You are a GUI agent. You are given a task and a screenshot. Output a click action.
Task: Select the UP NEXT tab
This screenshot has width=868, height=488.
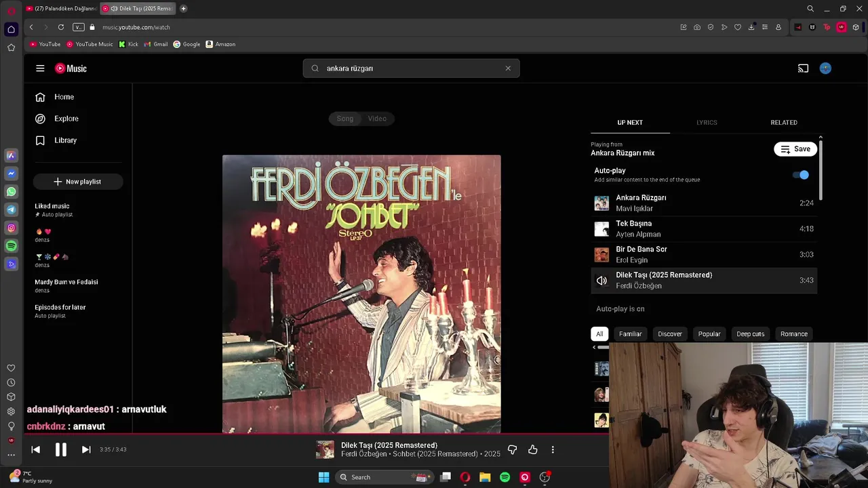[630, 123]
